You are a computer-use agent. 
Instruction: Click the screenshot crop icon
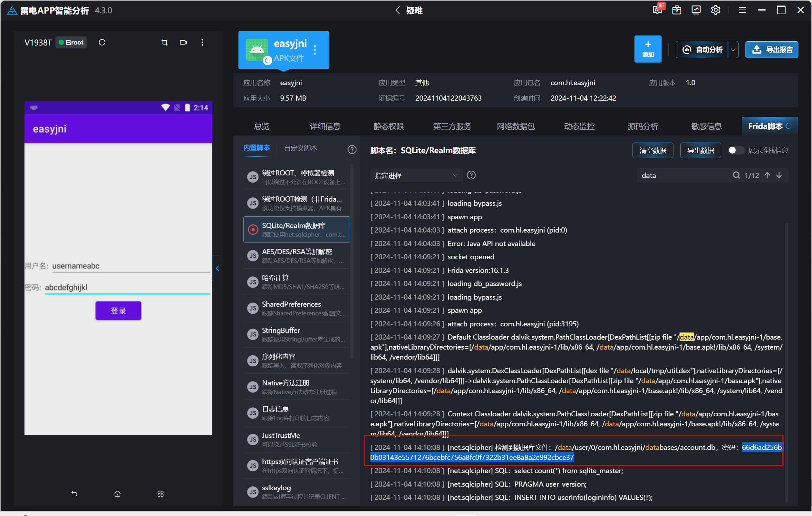(165, 43)
